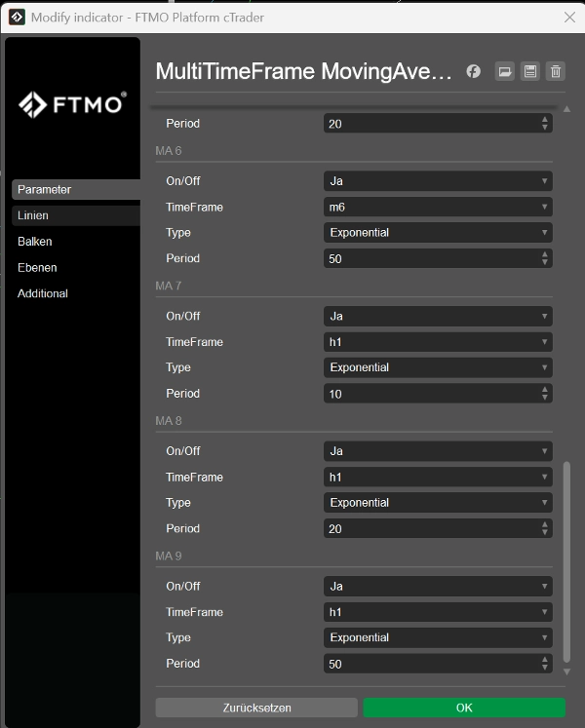Click the MA 7 group heading
This screenshot has height=728, width=585.
coord(169,286)
